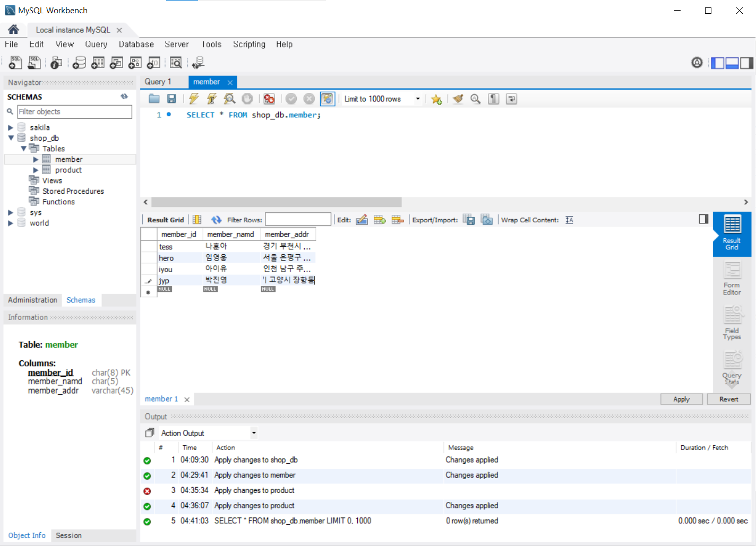Delete selected rows icon in result grid
Screen dimensions: 756x546
pos(398,220)
